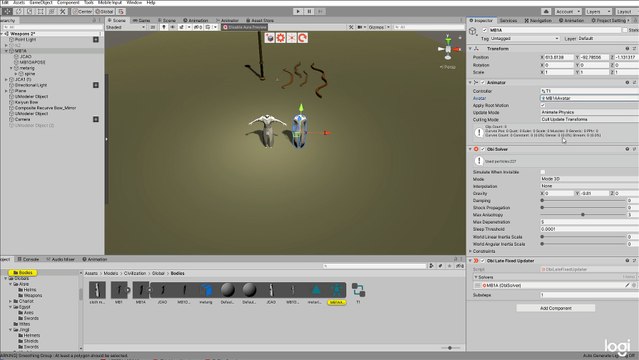This screenshot has width=639, height=360.
Task: Start Play mode
Action: (298, 11)
